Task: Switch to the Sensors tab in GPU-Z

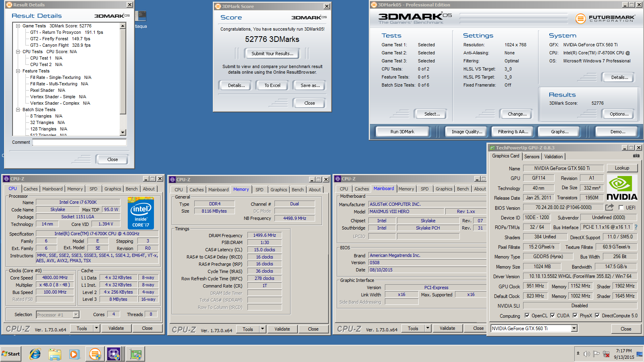Action: coord(532,157)
